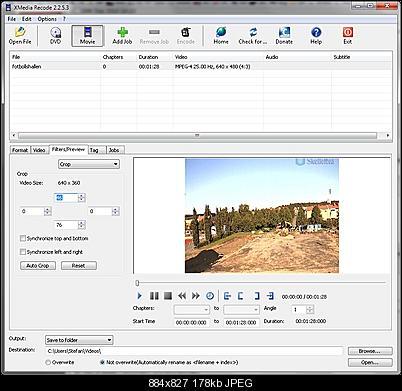Viewport: 402px width, 391px height.
Task: Click the Encode toolbar icon
Action: 186,36
